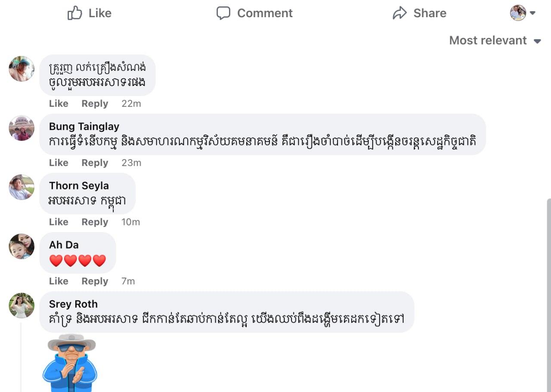Click the Share arrow icon
Viewport: 551px width, 392px height.
pos(399,13)
